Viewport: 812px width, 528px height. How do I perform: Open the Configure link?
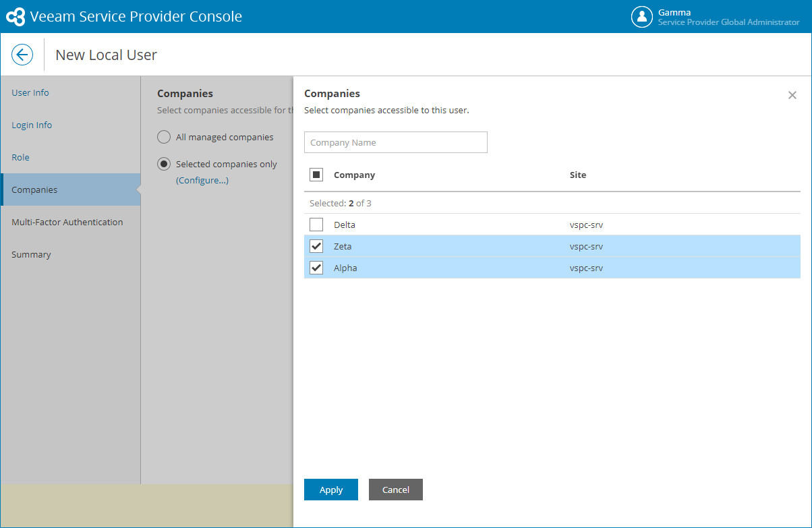coord(202,180)
